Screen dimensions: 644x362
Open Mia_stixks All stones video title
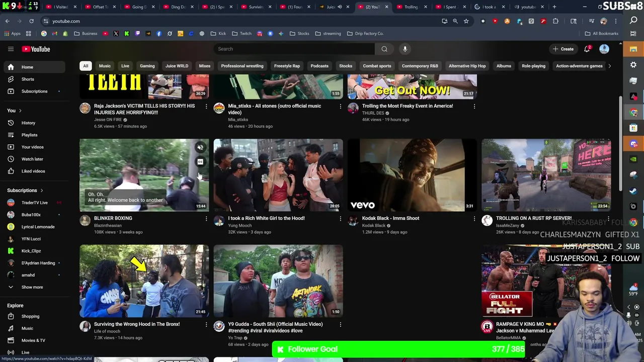(274, 109)
